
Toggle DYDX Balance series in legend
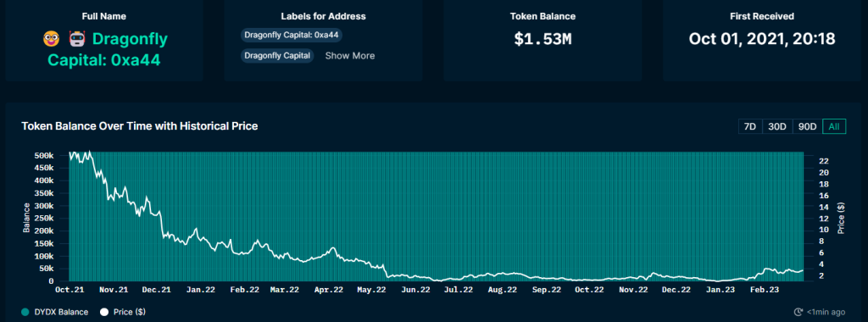click(55, 312)
